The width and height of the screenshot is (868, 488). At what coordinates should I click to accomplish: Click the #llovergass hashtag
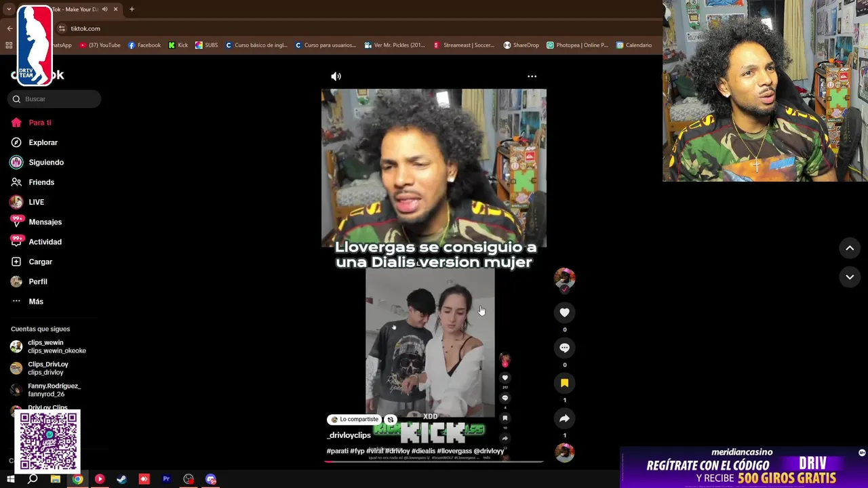(454, 451)
